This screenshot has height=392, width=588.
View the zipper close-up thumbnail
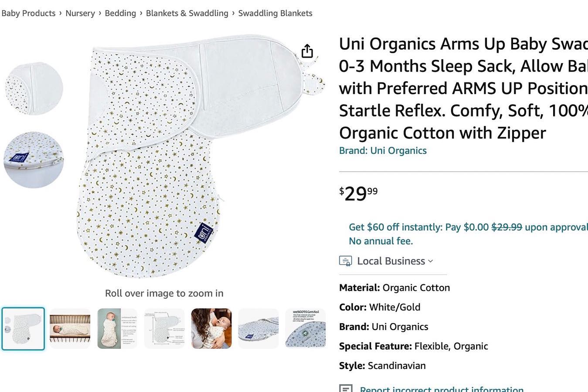258,329
